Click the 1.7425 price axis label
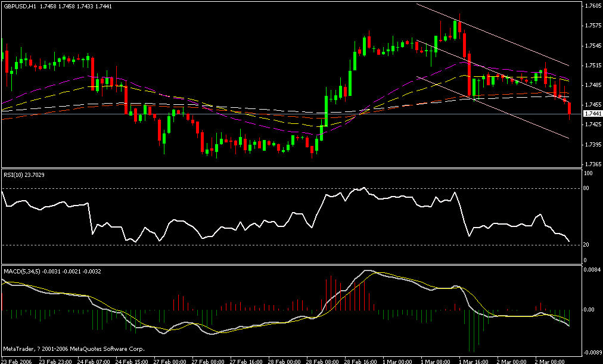This screenshot has height=364, width=603. (592, 124)
